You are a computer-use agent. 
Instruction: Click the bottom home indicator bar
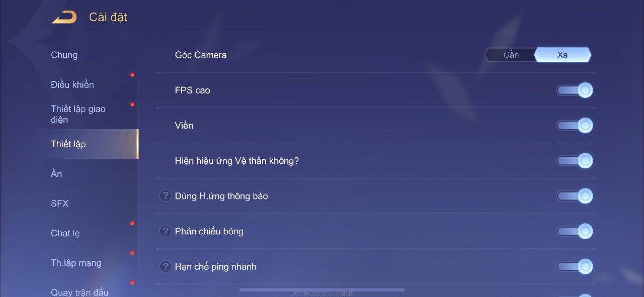pyautogui.click(x=322, y=289)
